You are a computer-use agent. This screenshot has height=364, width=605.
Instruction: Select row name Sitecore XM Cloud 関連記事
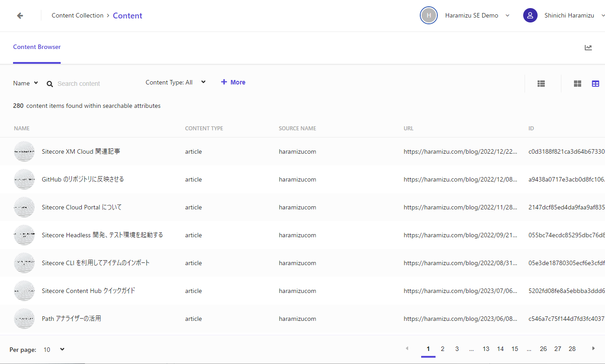[x=81, y=151]
